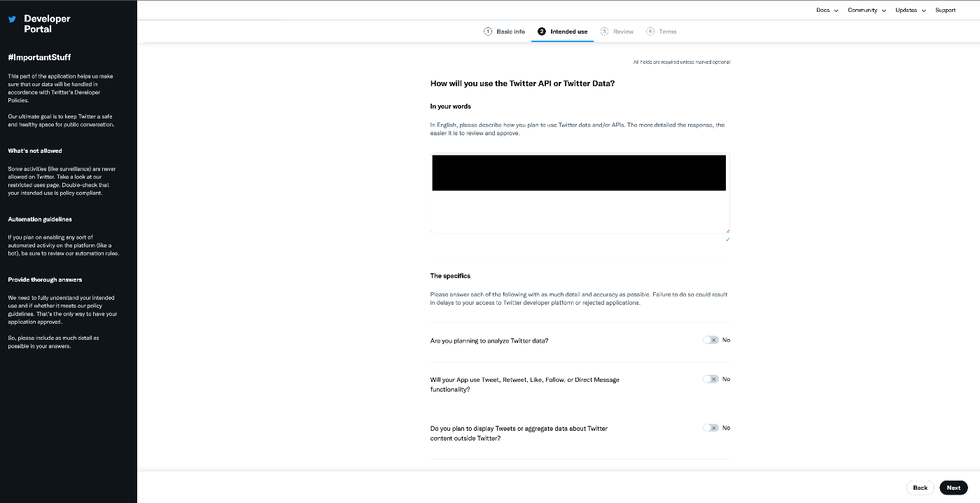Click the text area resize handle
This screenshot has height=503, width=980.
coord(727,230)
